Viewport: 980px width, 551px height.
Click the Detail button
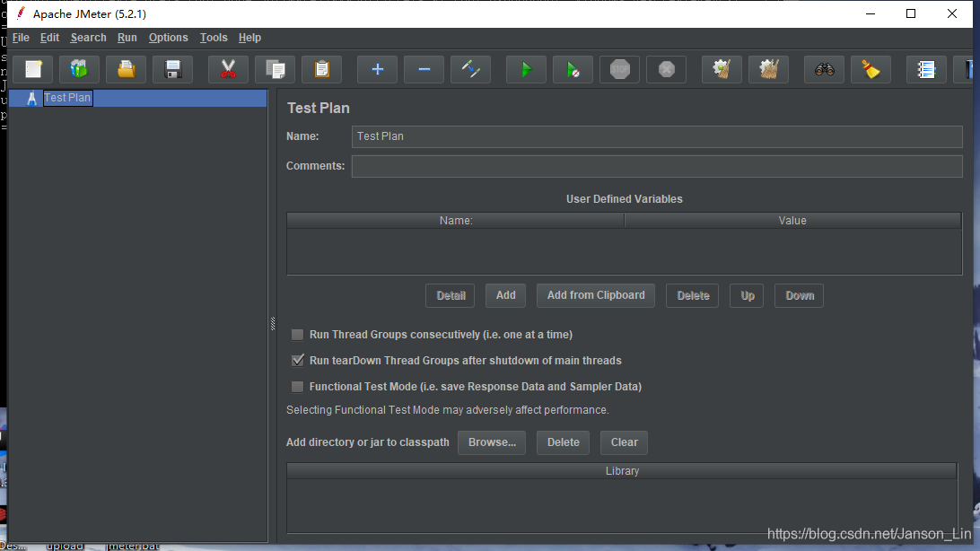pyautogui.click(x=450, y=295)
